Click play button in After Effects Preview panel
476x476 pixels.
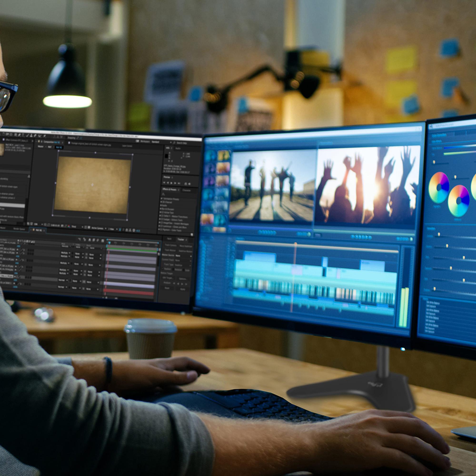[171, 183]
